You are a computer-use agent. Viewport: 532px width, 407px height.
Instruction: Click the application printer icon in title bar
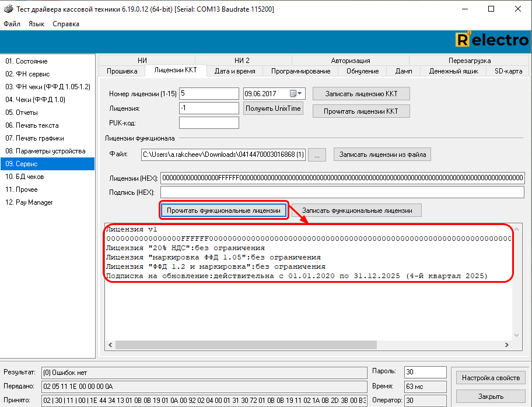point(7,9)
